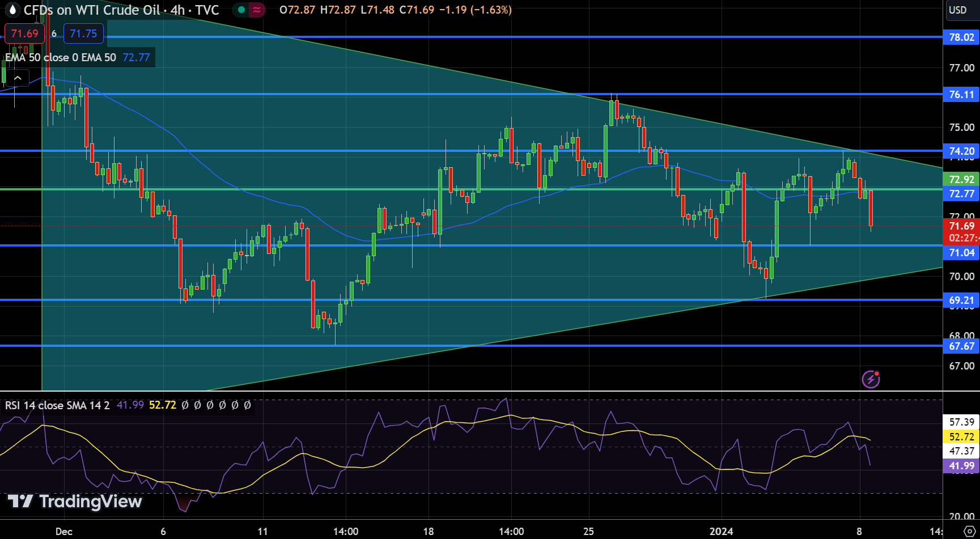Click the red approximate-data indicator icon
The width and height of the screenshot is (980, 539).
pos(257,10)
